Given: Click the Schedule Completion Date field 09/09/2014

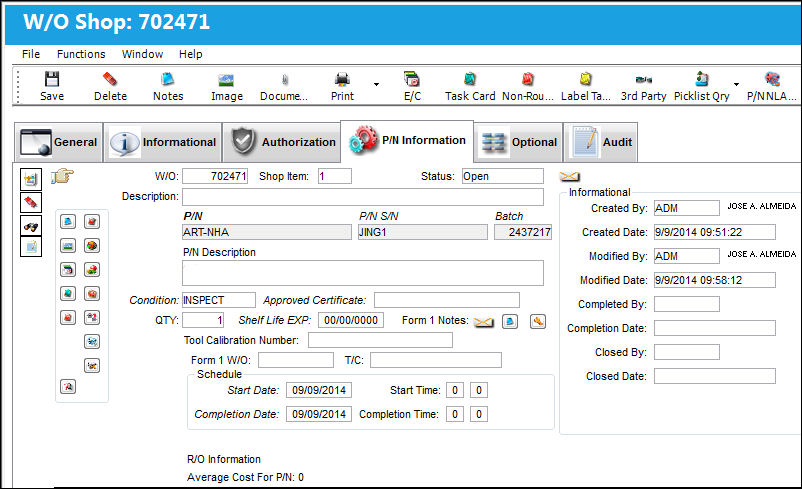Looking at the screenshot, I should point(319,414).
